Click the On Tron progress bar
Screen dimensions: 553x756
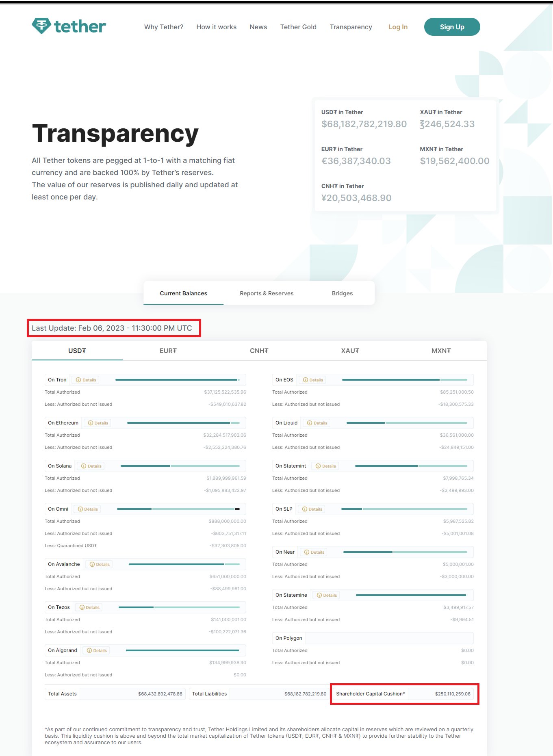point(177,380)
